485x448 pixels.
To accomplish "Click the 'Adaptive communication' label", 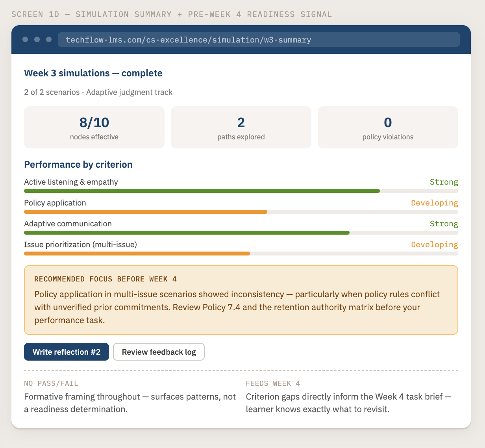I will 68,224.
